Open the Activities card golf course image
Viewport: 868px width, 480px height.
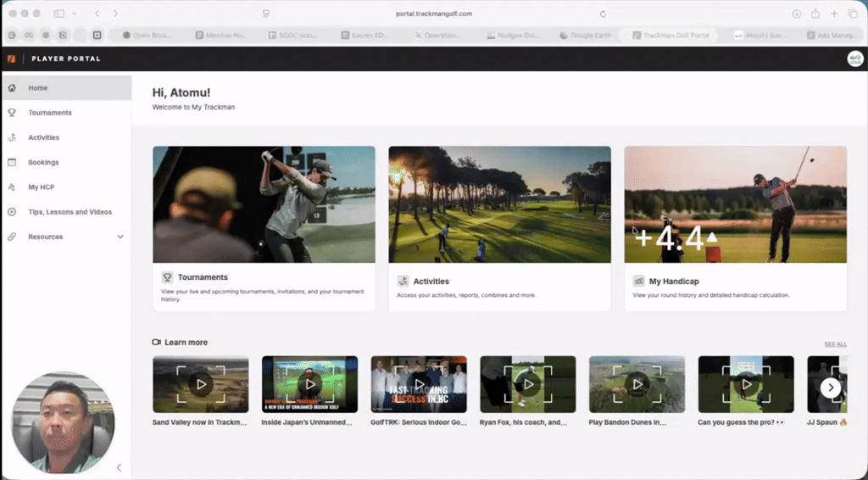coord(500,204)
